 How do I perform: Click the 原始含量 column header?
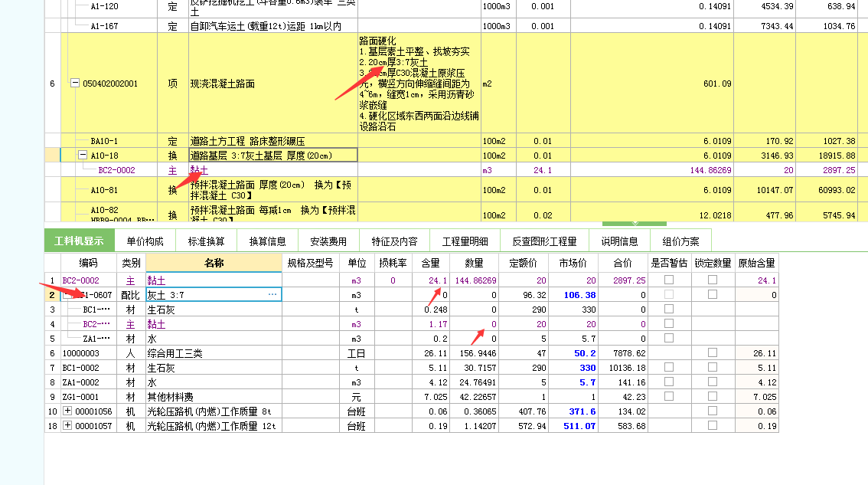pos(757,263)
